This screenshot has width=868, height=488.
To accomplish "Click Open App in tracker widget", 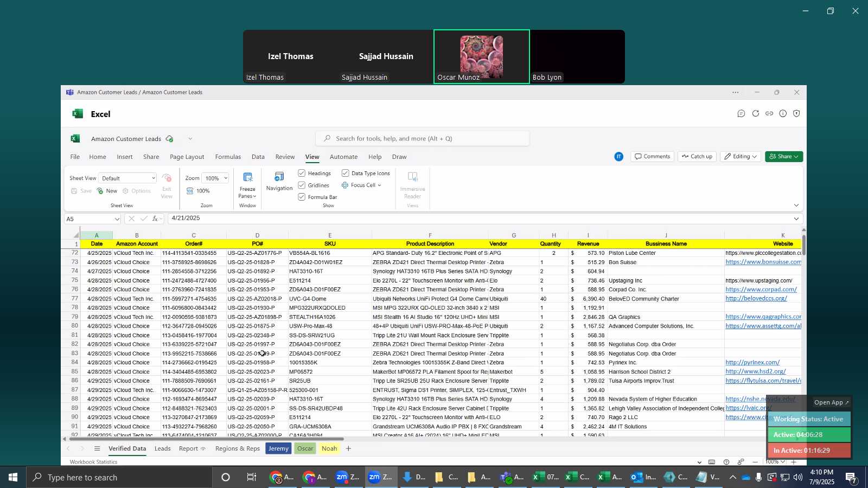I will [x=831, y=402].
